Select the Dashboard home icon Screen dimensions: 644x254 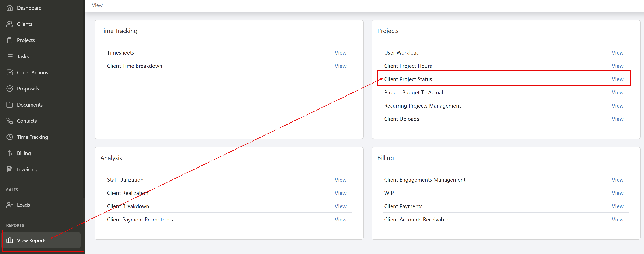10,8
